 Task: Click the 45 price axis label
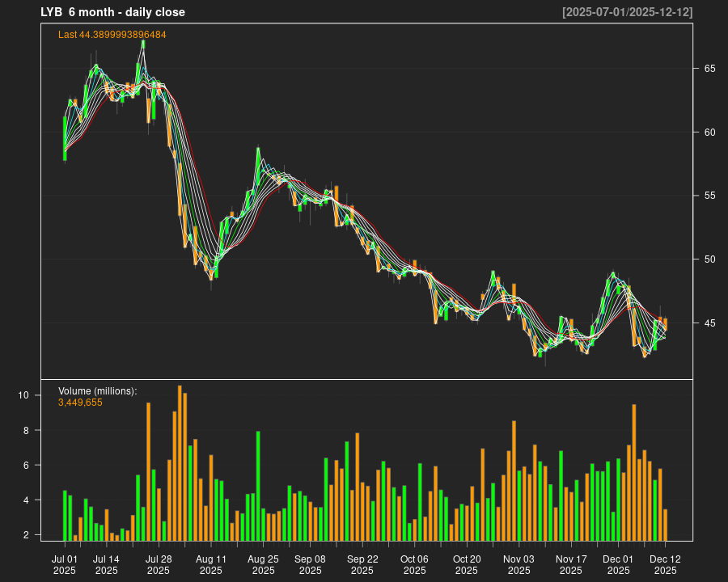pyautogui.click(x=709, y=323)
